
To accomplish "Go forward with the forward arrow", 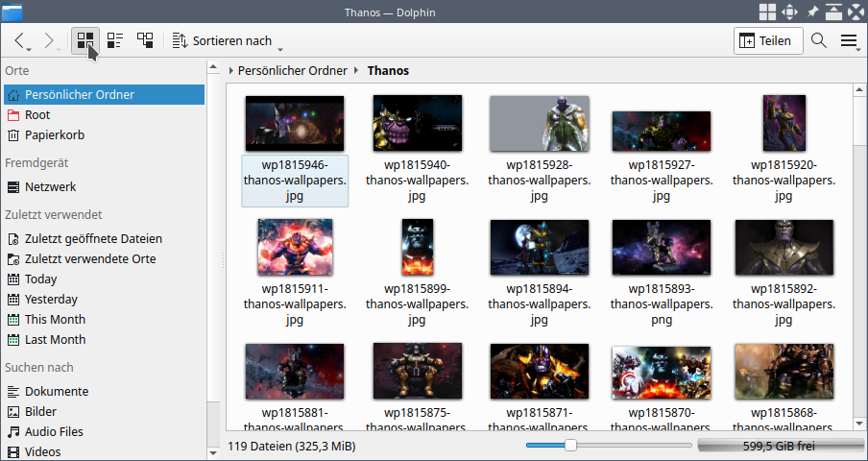I will [49, 40].
